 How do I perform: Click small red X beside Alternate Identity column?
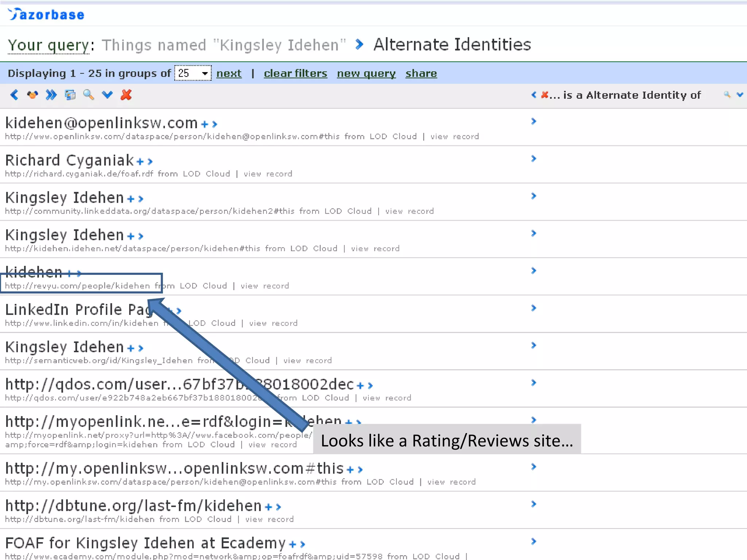point(545,95)
